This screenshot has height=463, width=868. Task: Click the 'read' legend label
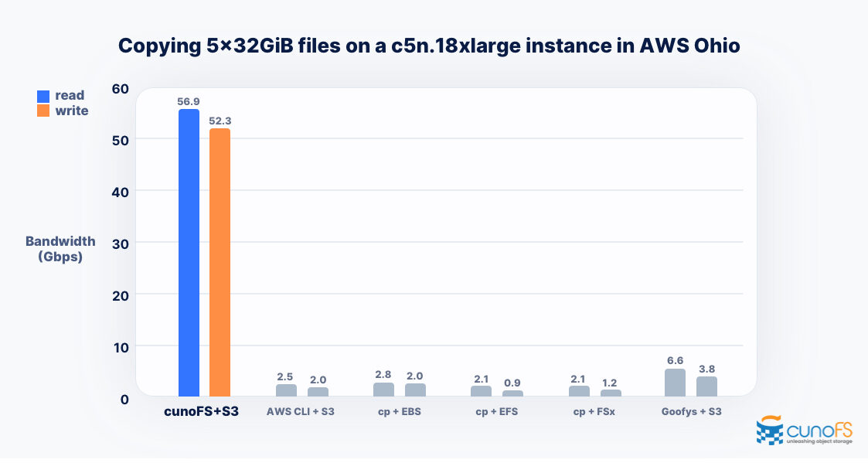[x=70, y=95]
